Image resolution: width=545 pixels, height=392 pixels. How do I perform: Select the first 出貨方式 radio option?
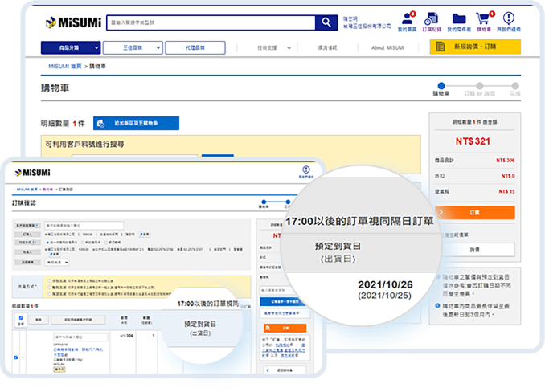[51, 280]
